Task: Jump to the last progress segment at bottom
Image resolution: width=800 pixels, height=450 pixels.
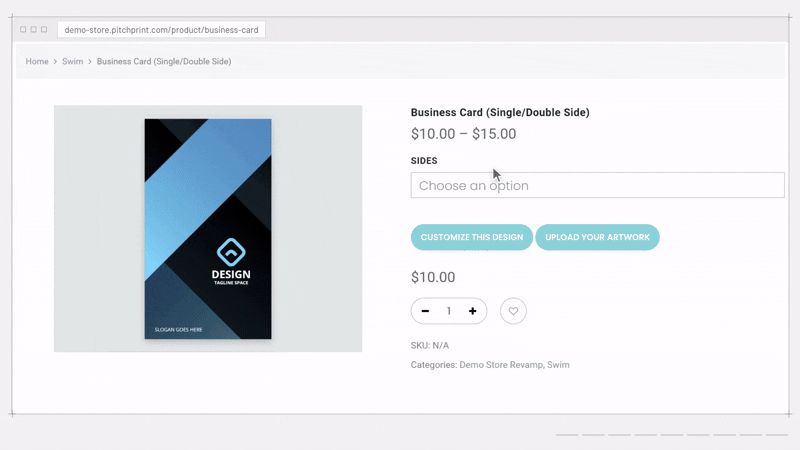Action: tap(777, 435)
